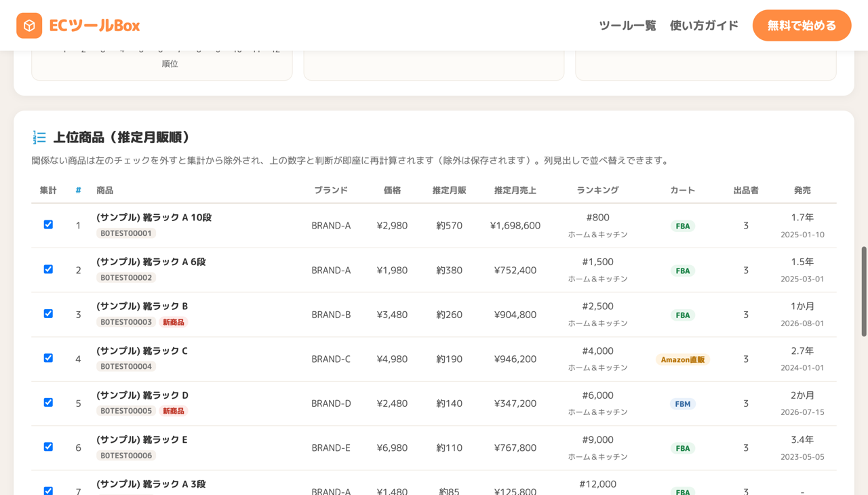Sort table by 推定月販 column header
Viewport: 868px width, 495px height.
click(x=449, y=191)
